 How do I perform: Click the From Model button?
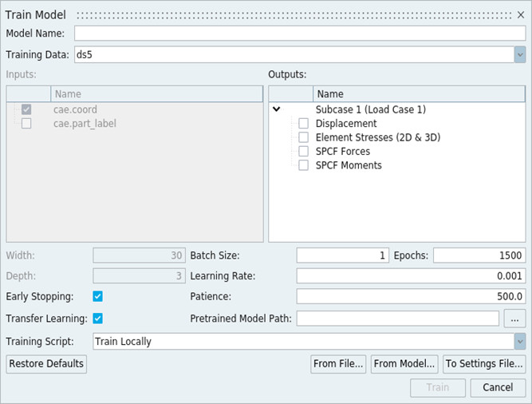coord(404,364)
